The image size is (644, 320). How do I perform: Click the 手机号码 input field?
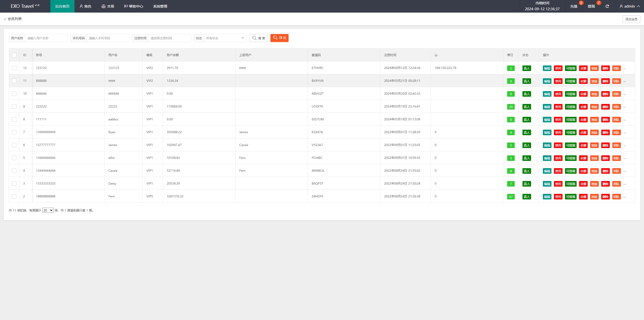(108, 38)
